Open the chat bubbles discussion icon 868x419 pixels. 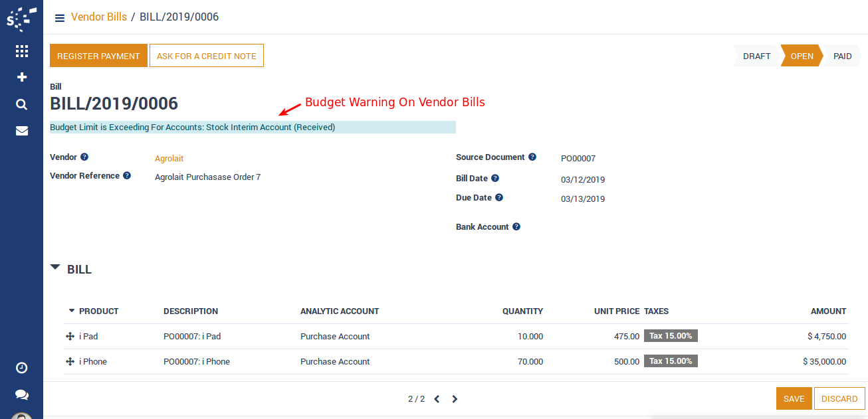click(x=21, y=394)
